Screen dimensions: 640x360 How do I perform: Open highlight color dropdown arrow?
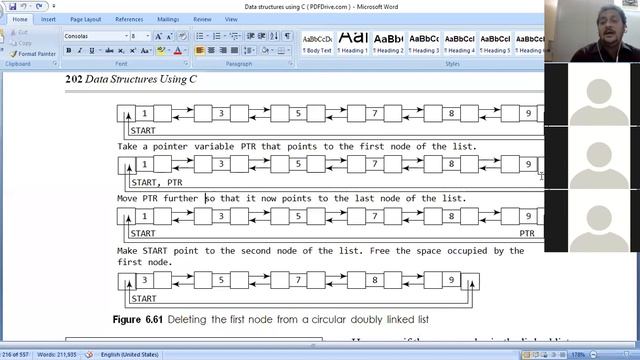168,51
